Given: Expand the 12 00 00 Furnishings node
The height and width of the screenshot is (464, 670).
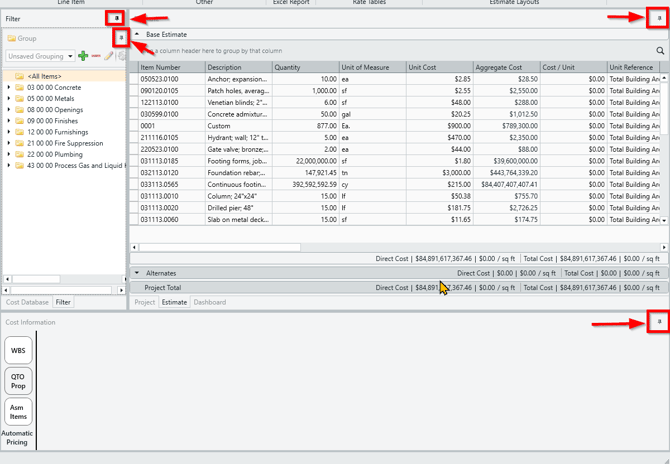Looking at the screenshot, I should (x=9, y=132).
